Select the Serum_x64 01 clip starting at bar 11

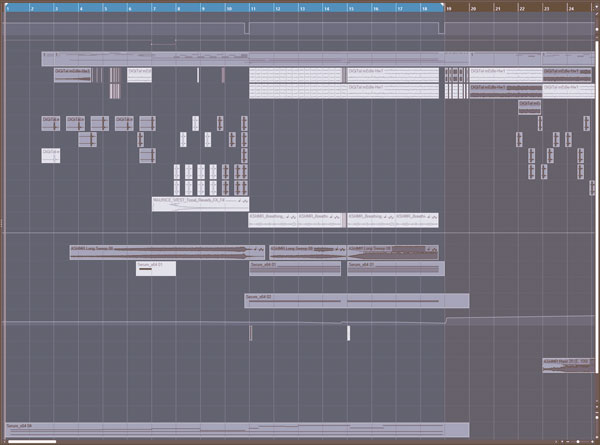pyautogui.click(x=295, y=269)
